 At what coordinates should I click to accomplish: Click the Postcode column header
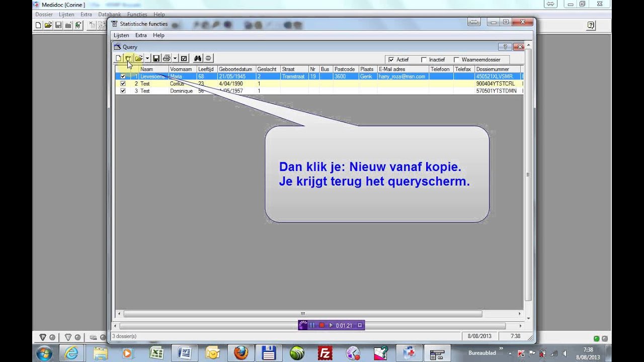pyautogui.click(x=346, y=69)
